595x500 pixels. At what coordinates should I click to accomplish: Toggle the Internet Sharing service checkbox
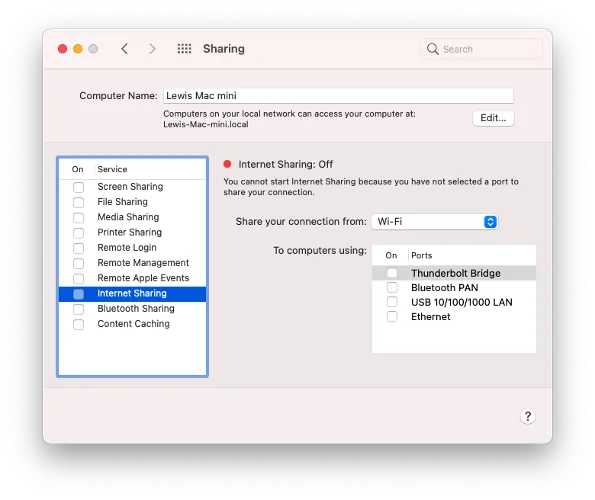(79, 294)
